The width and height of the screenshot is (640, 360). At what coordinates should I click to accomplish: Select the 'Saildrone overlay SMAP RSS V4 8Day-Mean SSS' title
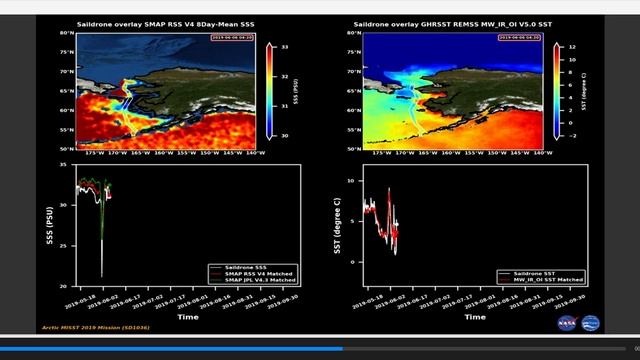tap(166, 24)
